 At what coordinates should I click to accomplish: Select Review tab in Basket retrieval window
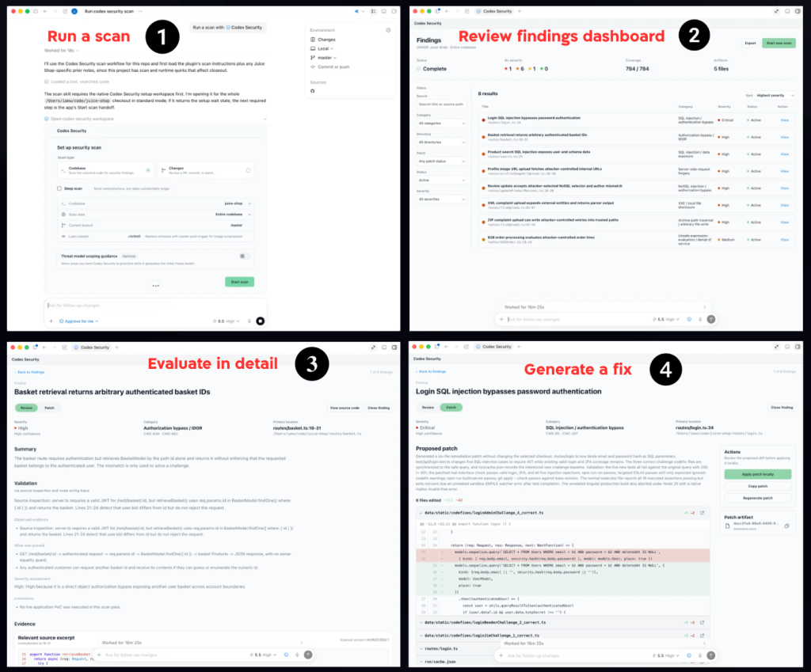(26, 408)
